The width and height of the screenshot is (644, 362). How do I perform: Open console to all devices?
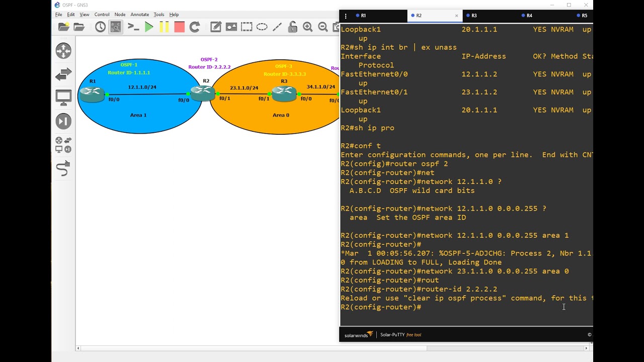click(133, 27)
